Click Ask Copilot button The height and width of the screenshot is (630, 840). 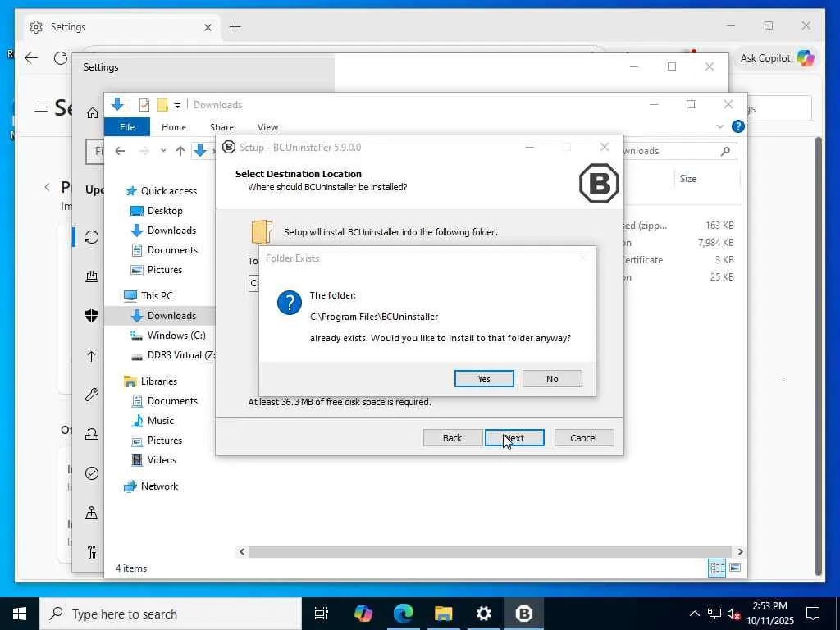777,58
